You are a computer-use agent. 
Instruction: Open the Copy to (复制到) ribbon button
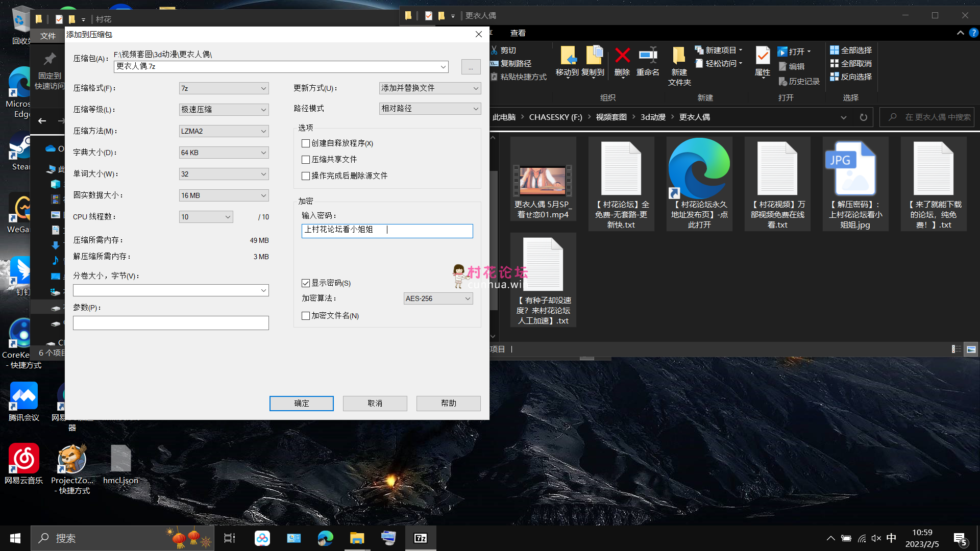593,62
